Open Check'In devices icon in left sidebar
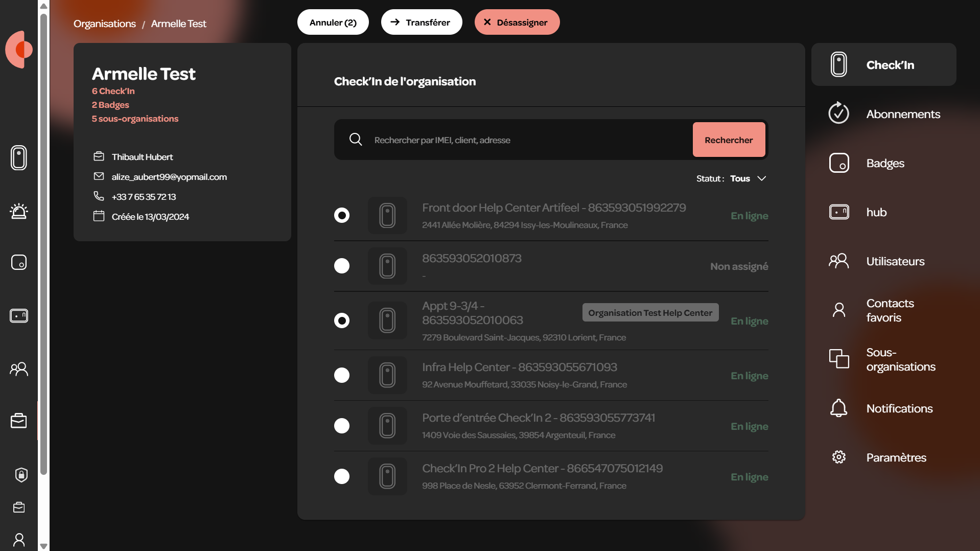The width and height of the screenshot is (980, 551). 19,157
